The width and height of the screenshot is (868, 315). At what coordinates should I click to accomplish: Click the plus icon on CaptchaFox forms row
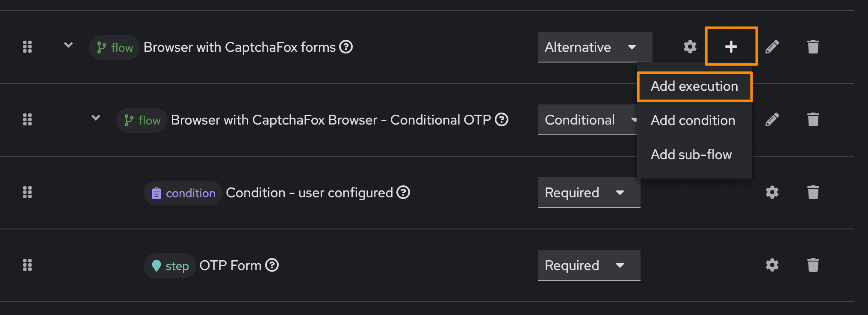coord(731,47)
